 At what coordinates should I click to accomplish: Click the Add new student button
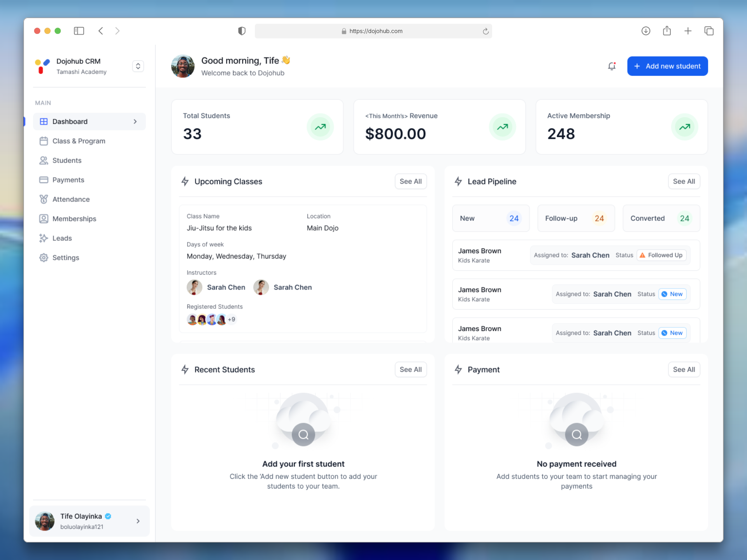click(x=667, y=66)
